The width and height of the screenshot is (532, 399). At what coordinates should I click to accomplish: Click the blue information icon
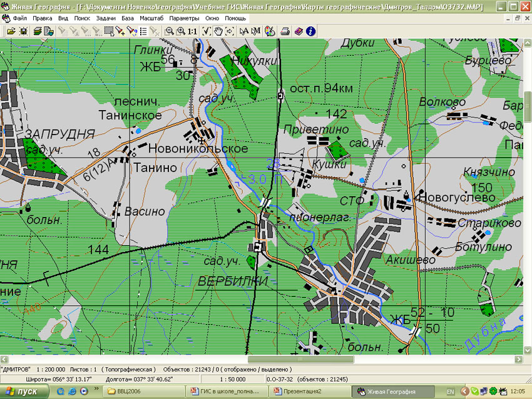point(310,31)
